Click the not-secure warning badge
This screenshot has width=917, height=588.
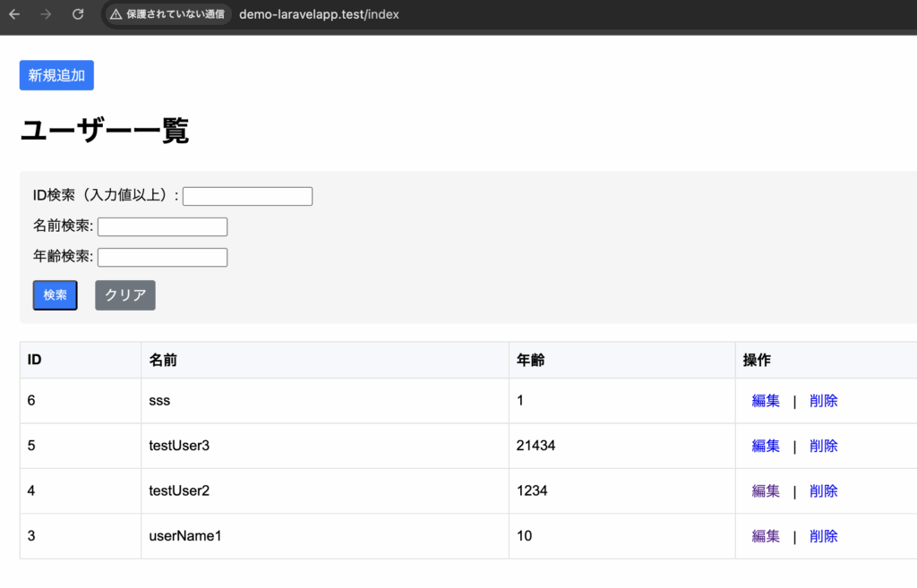(x=167, y=14)
